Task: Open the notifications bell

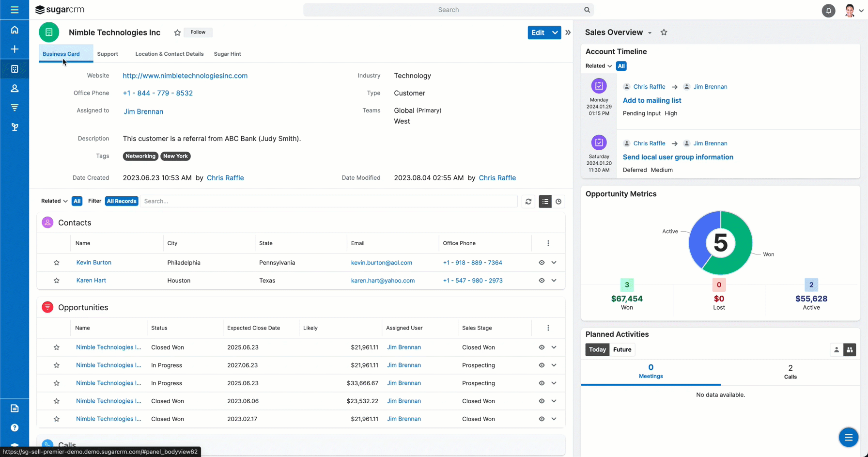Action: [x=828, y=10]
